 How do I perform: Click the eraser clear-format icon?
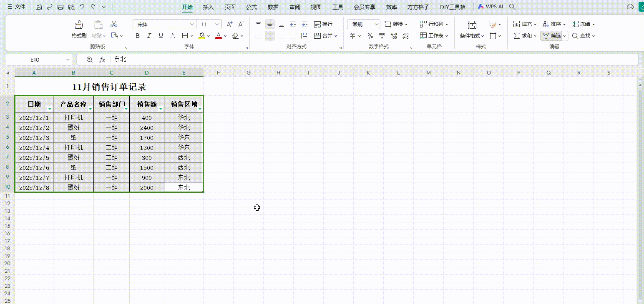pos(235,36)
